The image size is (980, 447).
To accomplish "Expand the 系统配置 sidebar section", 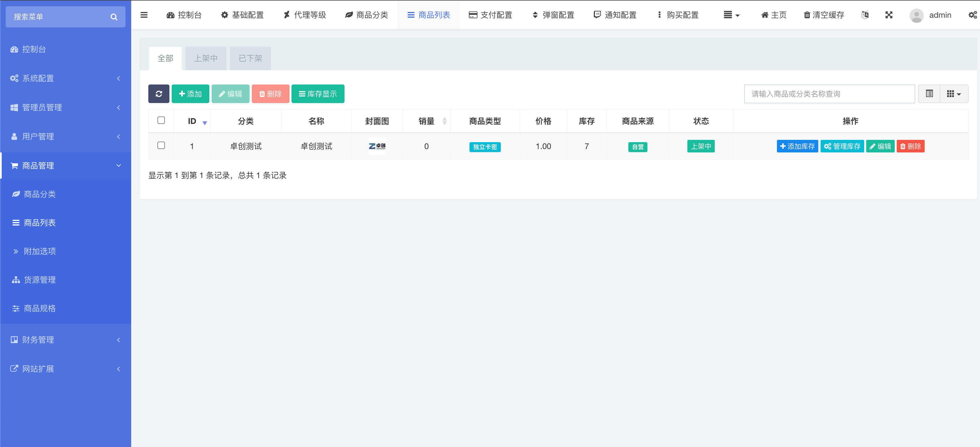I will (x=65, y=78).
